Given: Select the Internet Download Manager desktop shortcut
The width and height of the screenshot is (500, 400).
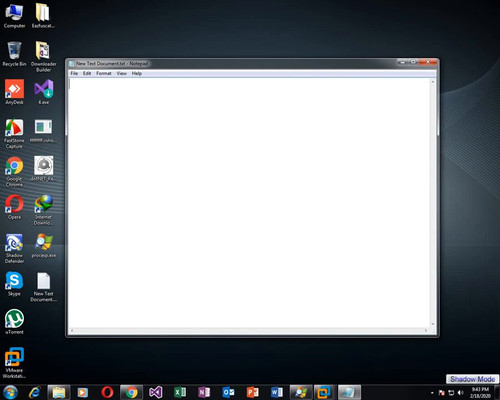Looking at the screenshot, I should coord(43,210).
